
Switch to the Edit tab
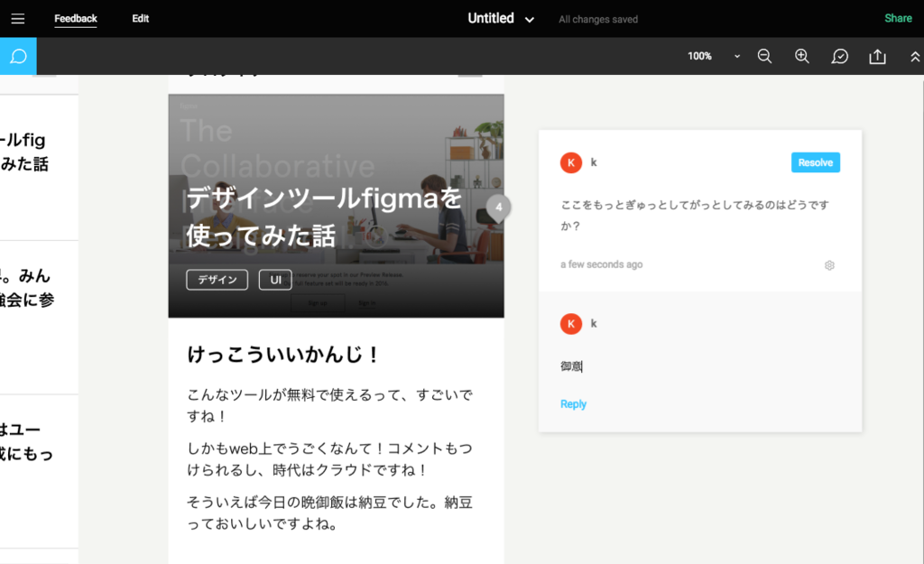pyautogui.click(x=140, y=18)
